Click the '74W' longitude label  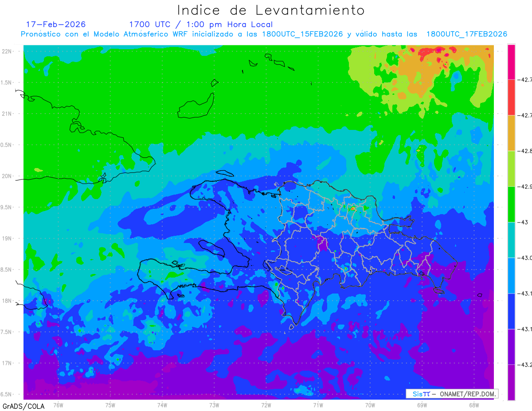pyautogui.click(x=162, y=405)
